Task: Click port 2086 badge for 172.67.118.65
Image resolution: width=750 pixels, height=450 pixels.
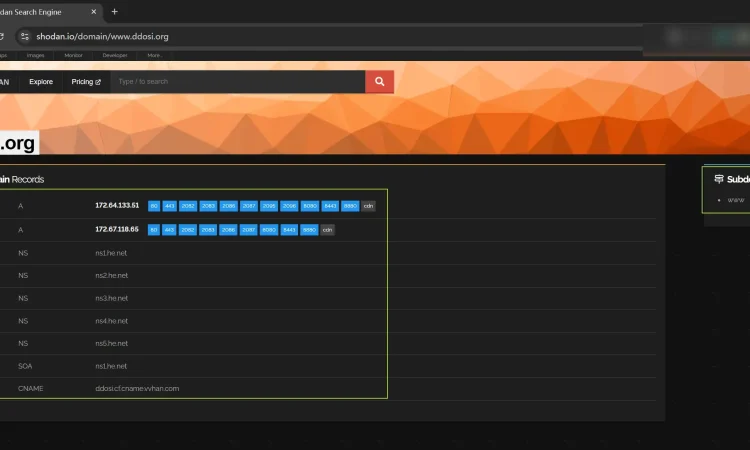Action: 228,230
